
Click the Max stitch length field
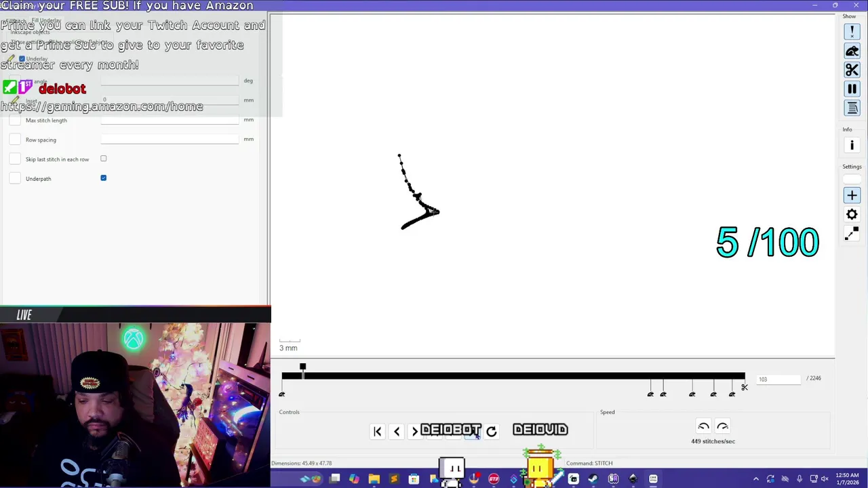(x=170, y=120)
